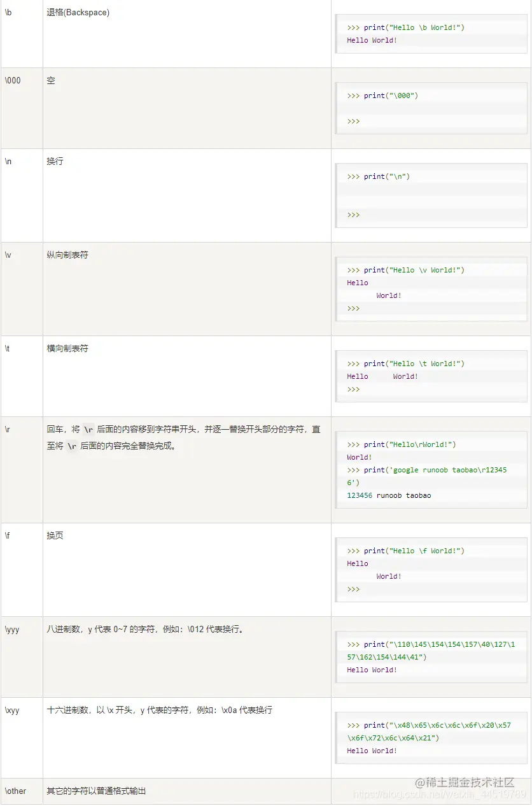Click the description starting with 八进制数
This screenshot has width=532, height=806.
[x=146, y=629]
